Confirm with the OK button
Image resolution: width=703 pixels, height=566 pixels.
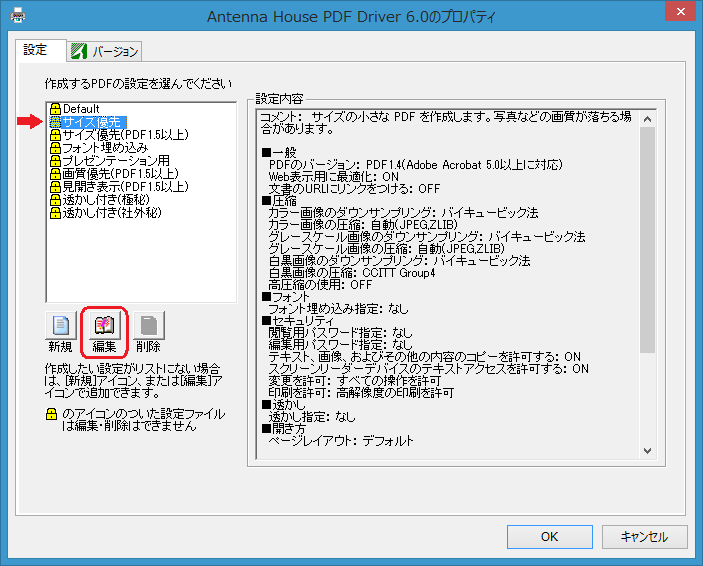pos(550,537)
